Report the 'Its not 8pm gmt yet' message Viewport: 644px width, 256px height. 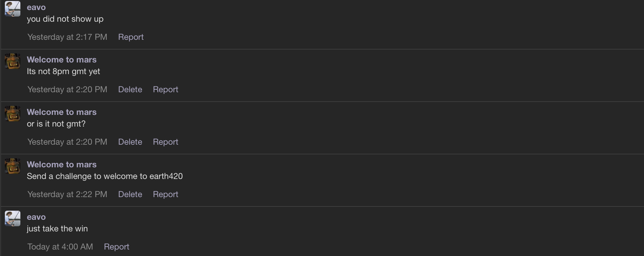(x=165, y=90)
